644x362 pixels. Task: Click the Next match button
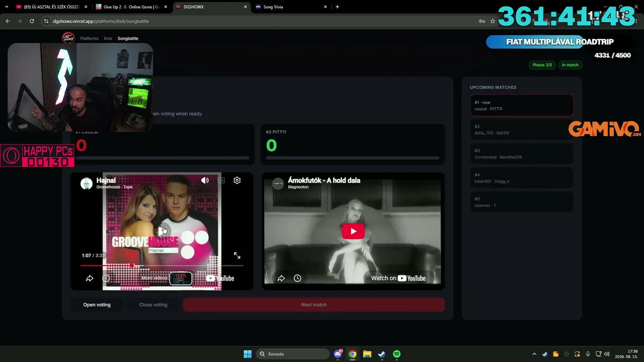[x=314, y=305]
